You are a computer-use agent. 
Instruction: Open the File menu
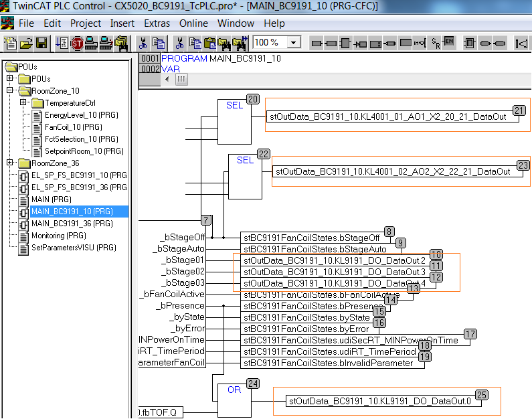(x=26, y=23)
